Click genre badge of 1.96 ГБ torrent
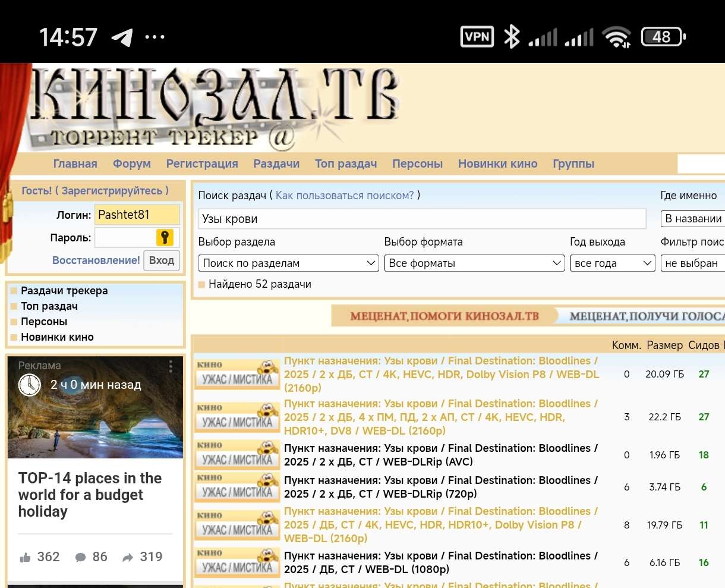 tap(237, 455)
